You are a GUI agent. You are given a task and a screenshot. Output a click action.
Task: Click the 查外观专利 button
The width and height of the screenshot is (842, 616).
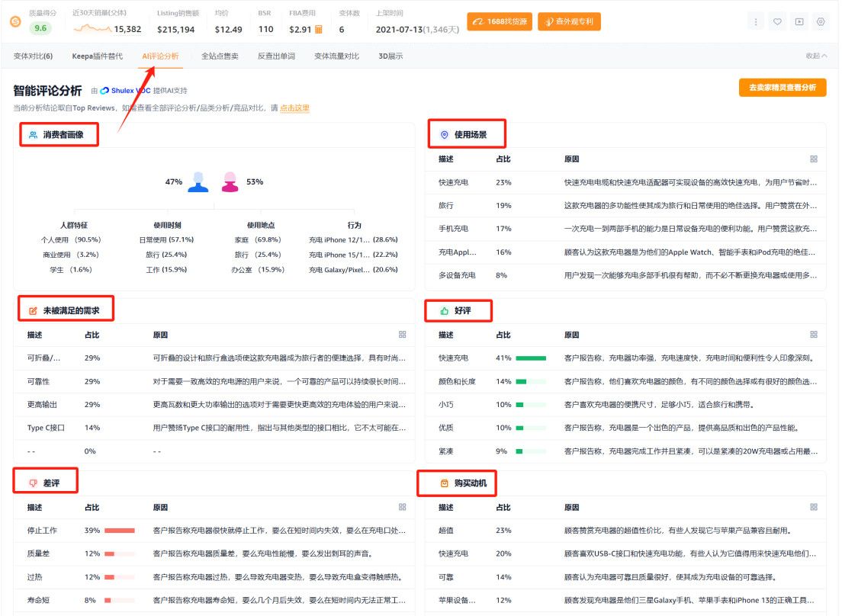569,21
